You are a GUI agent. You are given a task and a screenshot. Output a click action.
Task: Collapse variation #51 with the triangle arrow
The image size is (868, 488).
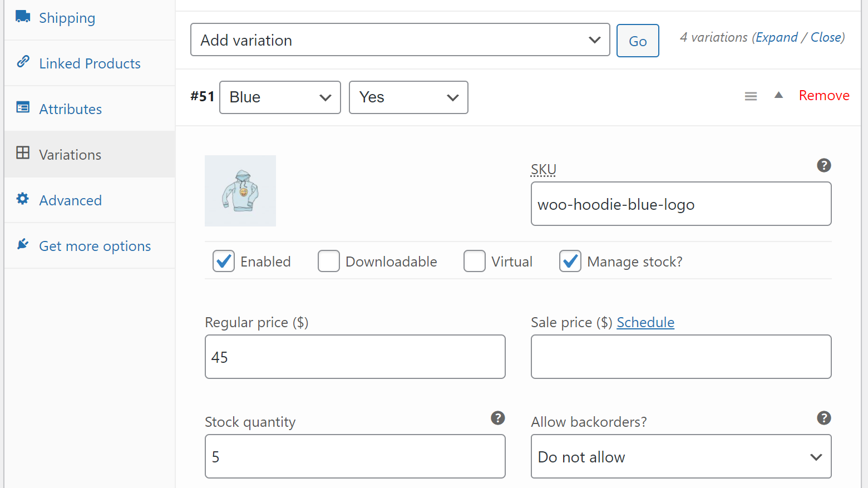(x=779, y=95)
